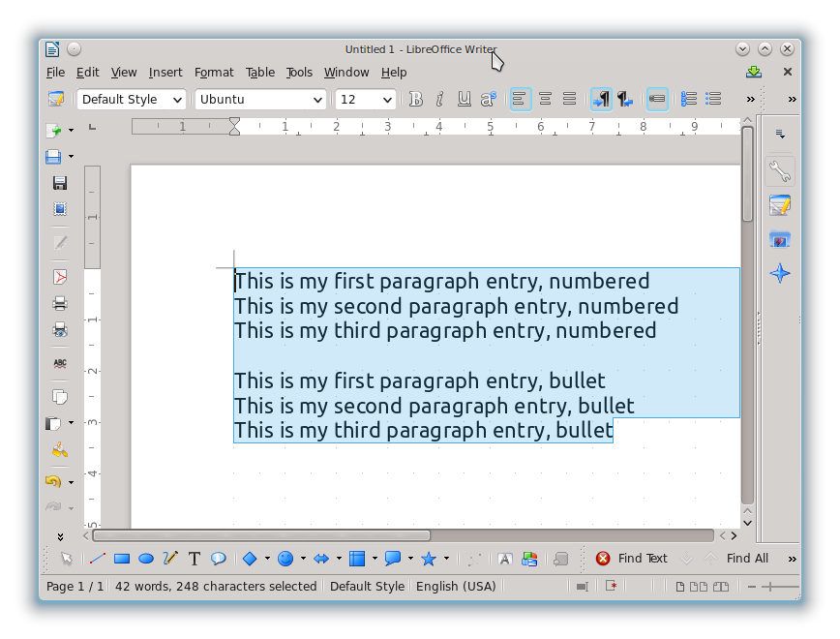840x639 pixels.
Task: Export directly as PDF icon
Action: 60,277
